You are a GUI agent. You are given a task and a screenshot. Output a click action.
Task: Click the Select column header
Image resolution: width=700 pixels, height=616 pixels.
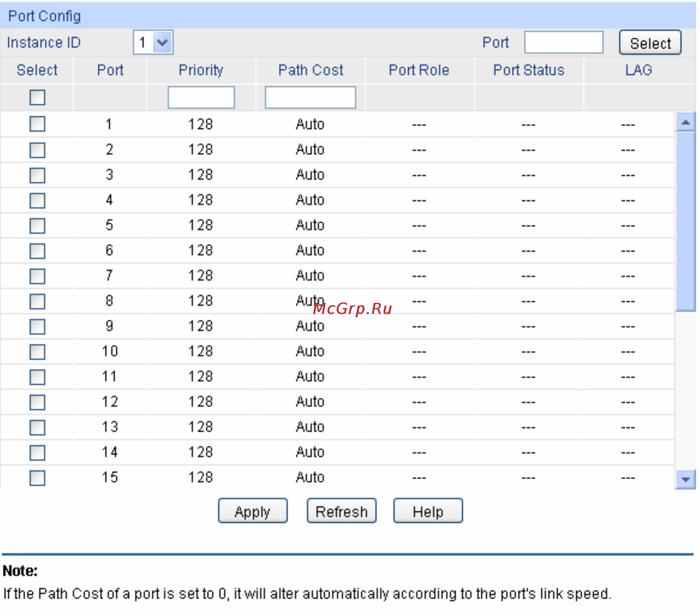[37, 70]
